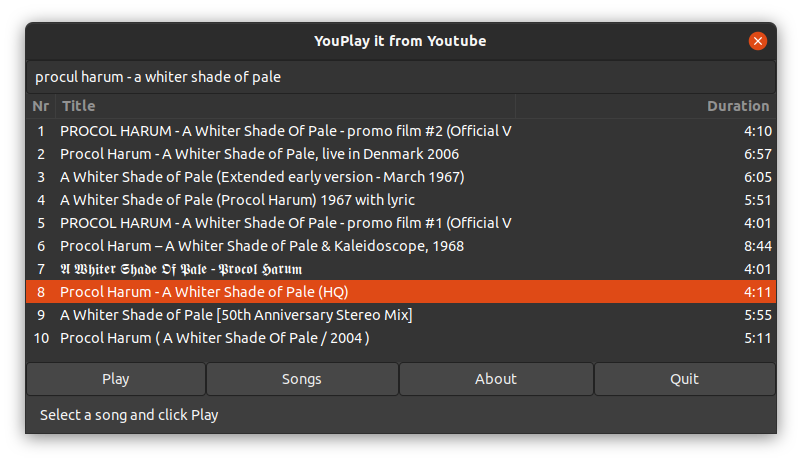
Task: Quit the application via Quit button
Action: point(684,379)
